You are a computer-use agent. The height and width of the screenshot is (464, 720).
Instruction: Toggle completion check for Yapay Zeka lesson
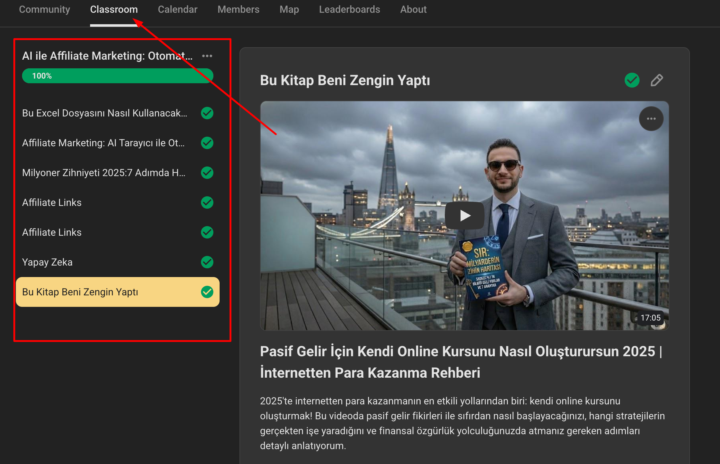point(207,262)
